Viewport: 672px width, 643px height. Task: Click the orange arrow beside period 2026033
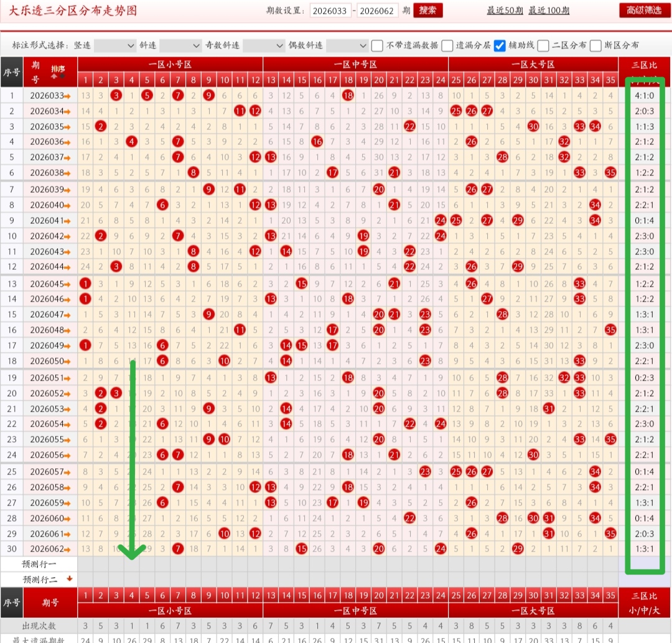[67, 96]
